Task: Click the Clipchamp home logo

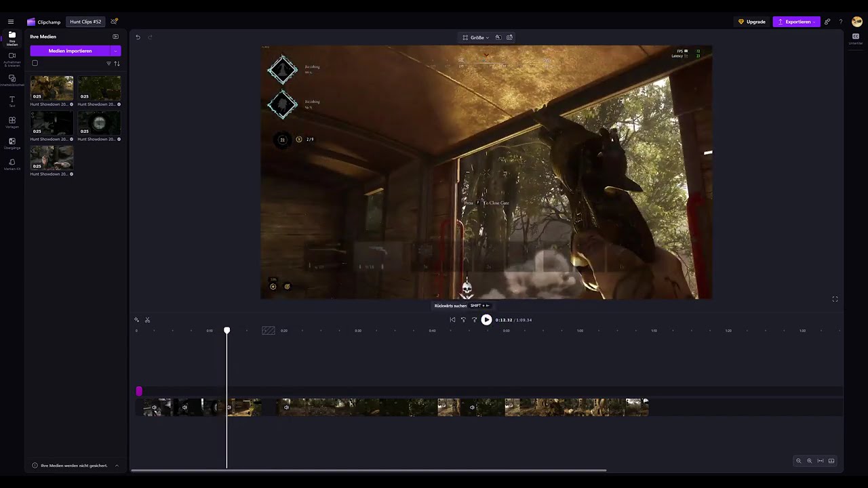Action: click(43, 22)
